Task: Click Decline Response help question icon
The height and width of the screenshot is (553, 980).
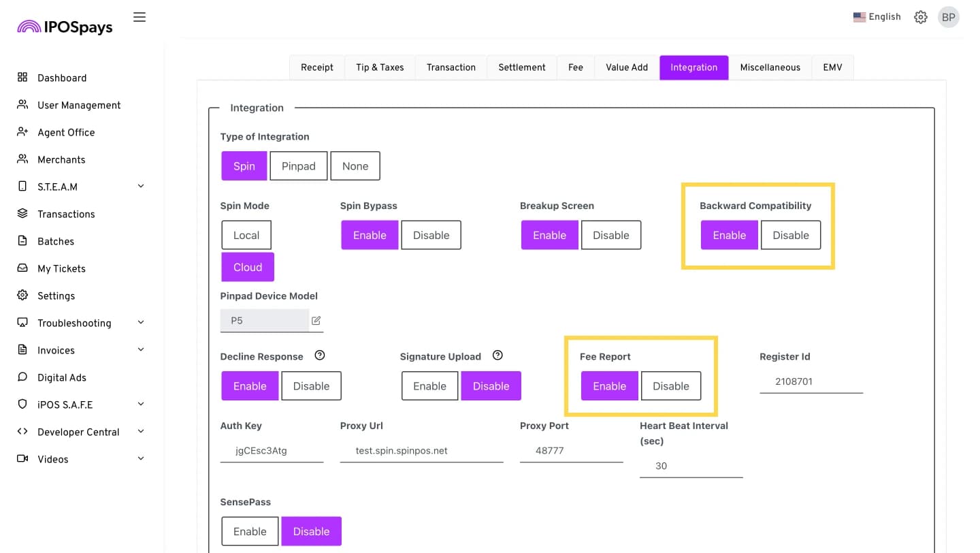Action: 320,355
